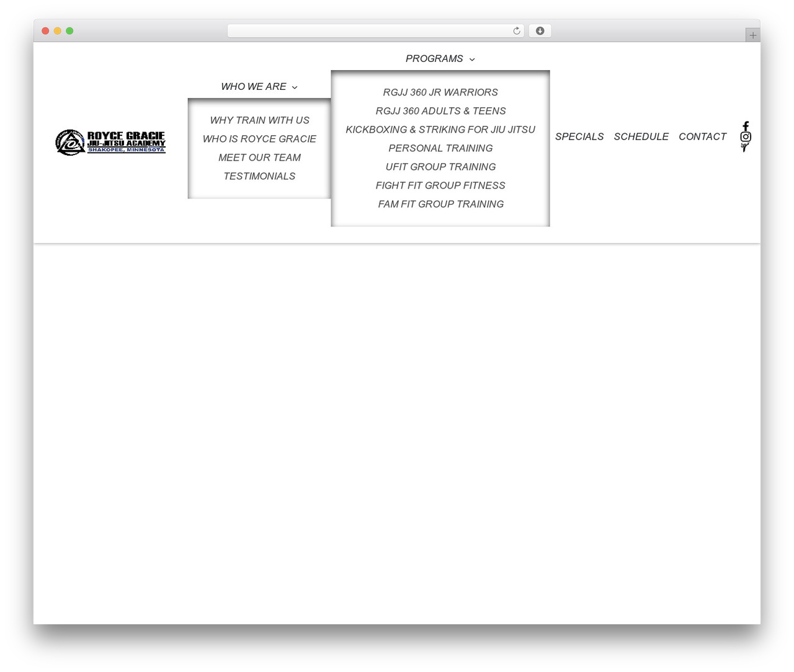Collapse the PROGRAMS dropdown chevron
Image resolution: width=794 pixels, height=672 pixels.
pos(472,60)
